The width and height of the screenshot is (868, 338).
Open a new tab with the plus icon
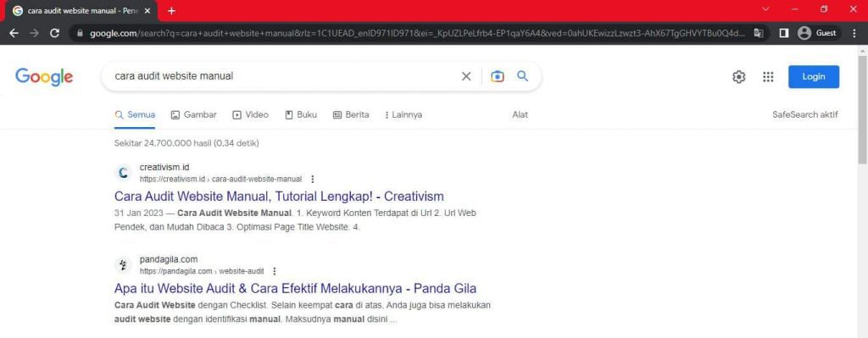point(171,11)
